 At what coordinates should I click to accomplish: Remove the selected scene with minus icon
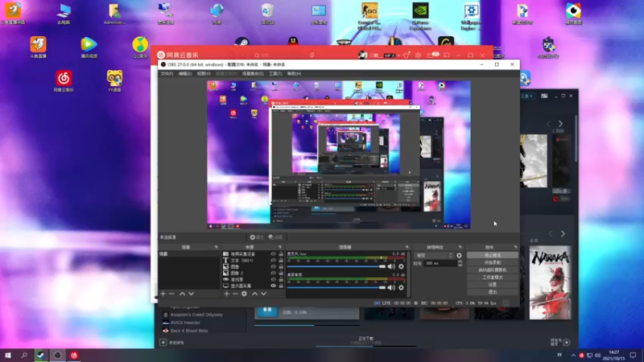click(x=171, y=294)
